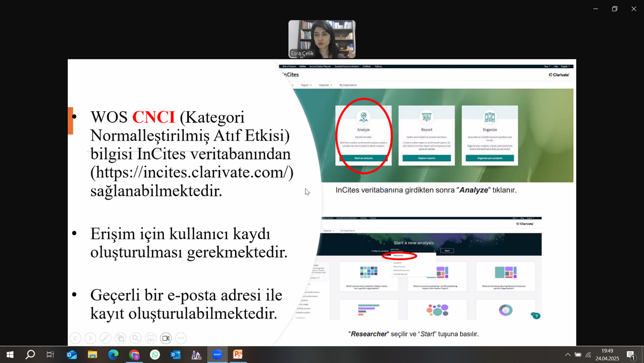Toggle the camera button in slideshow
The width and height of the screenshot is (644, 363).
coord(166,338)
